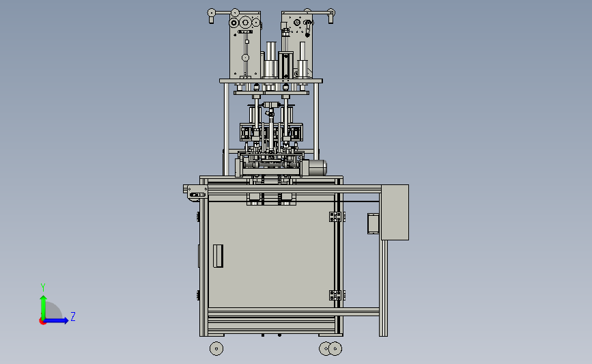The height and width of the screenshot is (364, 592).
Task: Select the large cabinet door panel
Action: click(x=271, y=255)
